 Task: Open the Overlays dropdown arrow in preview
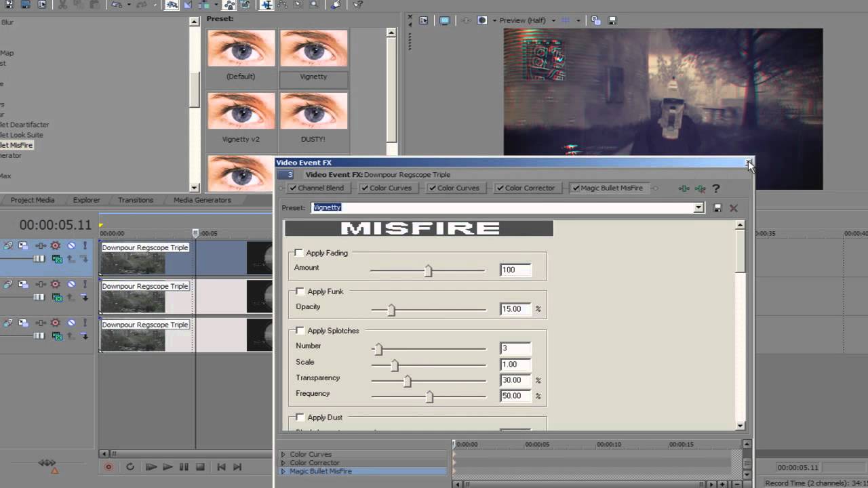[578, 20]
